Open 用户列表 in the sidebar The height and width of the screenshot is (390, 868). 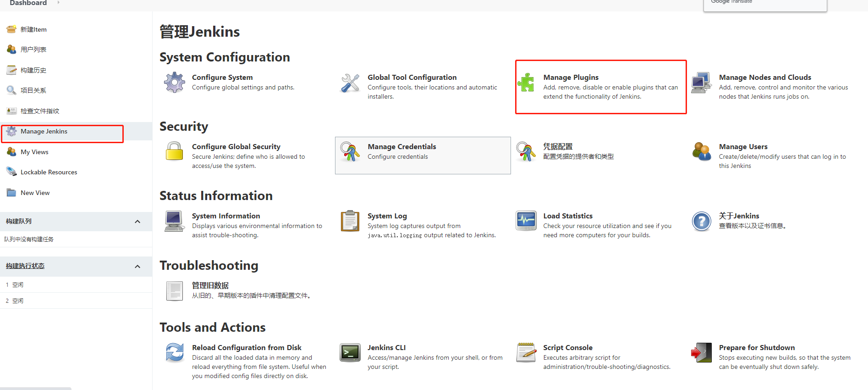tap(33, 50)
